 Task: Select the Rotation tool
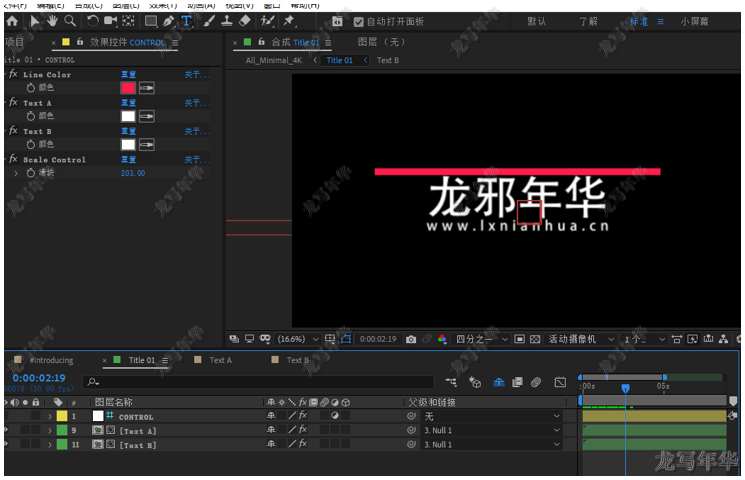[92, 21]
